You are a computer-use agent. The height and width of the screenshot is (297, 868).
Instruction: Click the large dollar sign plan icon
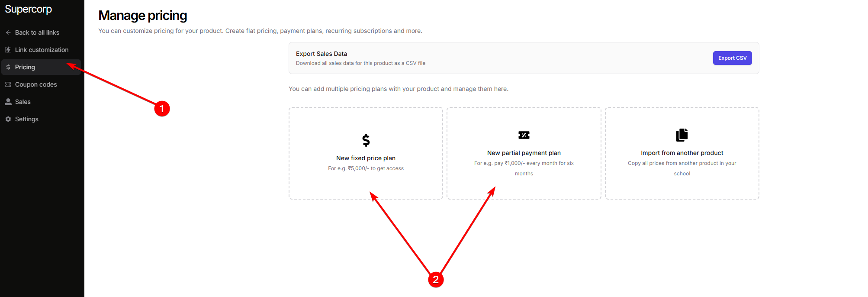tap(366, 140)
